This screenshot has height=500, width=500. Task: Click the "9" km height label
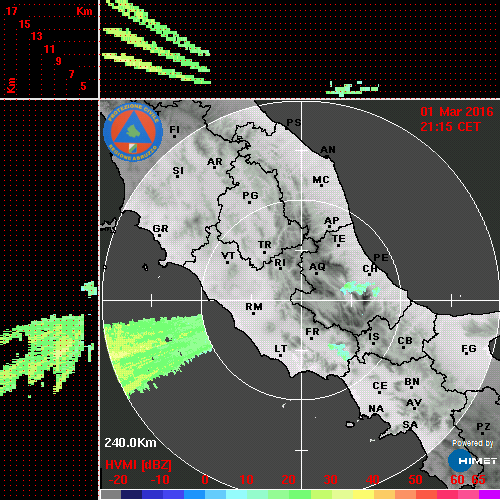pos(58,61)
